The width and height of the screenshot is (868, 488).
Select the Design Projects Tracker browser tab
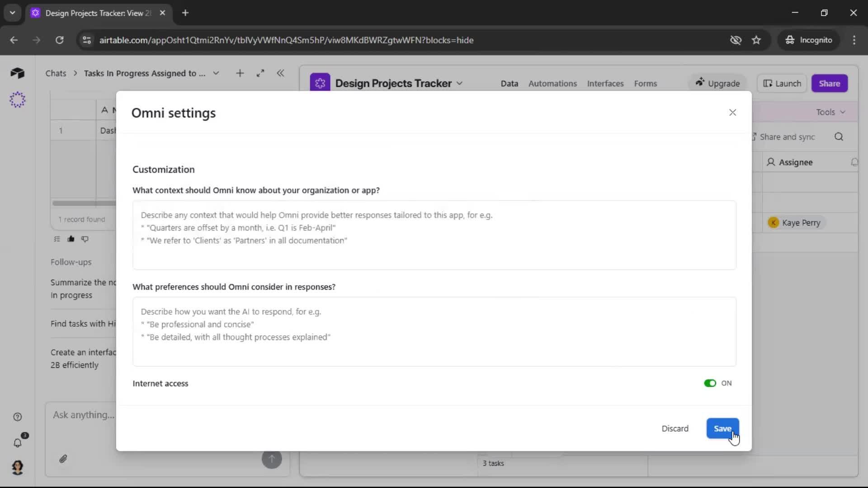(x=99, y=13)
